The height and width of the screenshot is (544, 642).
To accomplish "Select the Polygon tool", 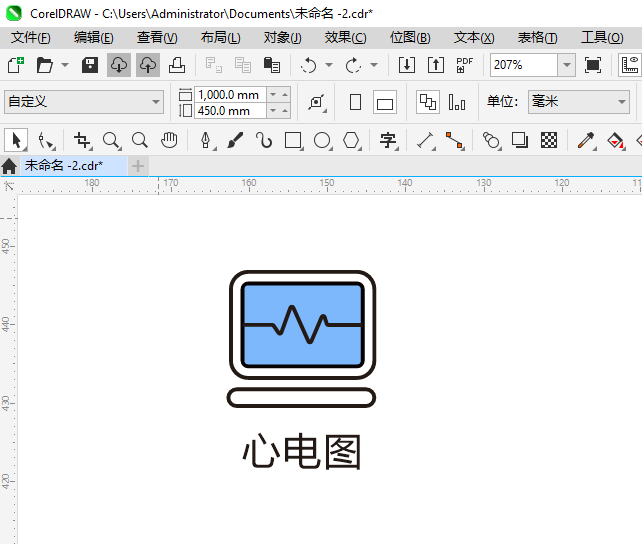I will (x=351, y=140).
